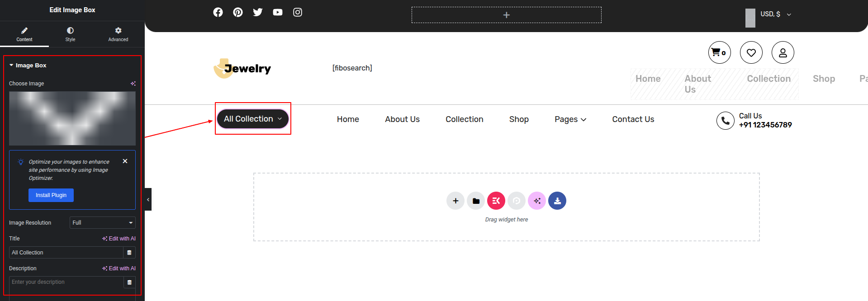This screenshot has height=301, width=868.
Task: Open the USD currency selector
Action: [775, 14]
